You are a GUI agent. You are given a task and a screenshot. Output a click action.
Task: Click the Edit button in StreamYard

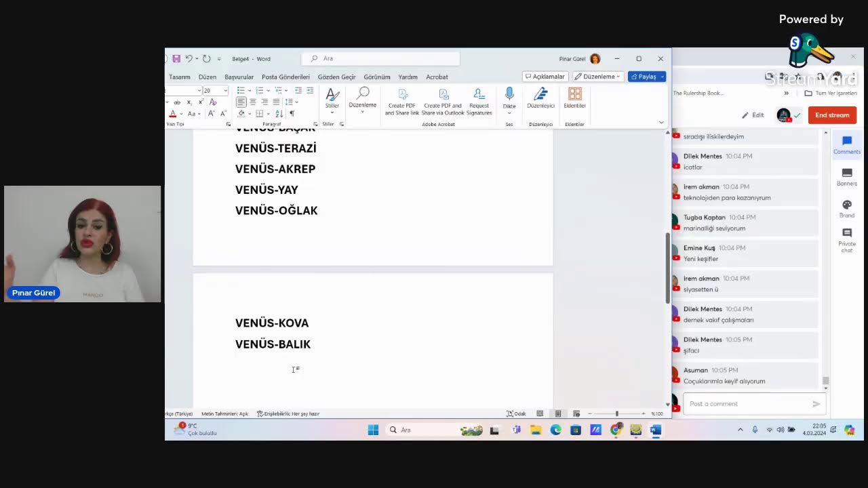[x=753, y=115]
